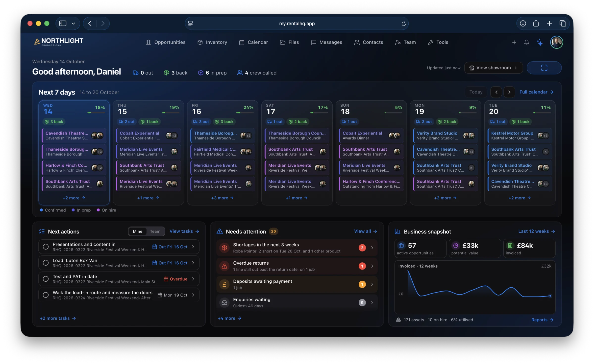Go back to the previous page
The height and width of the screenshot is (364, 594).
pyautogui.click(x=90, y=23)
